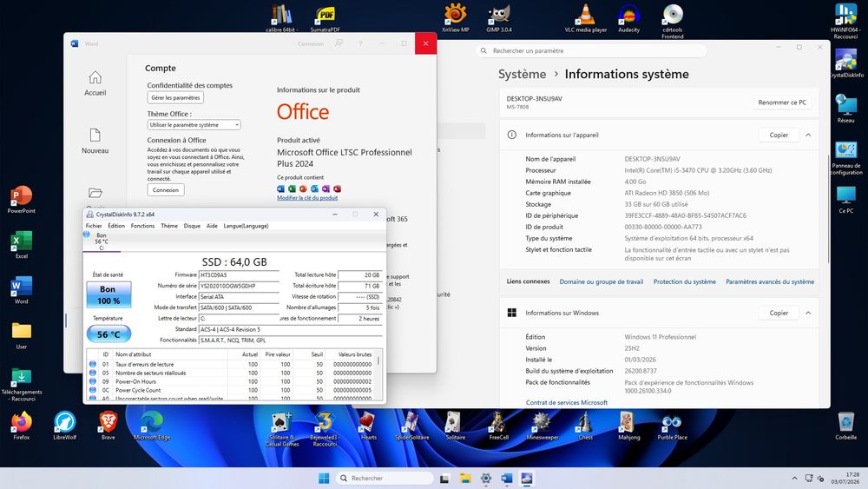The image size is (868, 489).
Task: Open the Corbeille recycle bin
Action: pyautogui.click(x=845, y=426)
